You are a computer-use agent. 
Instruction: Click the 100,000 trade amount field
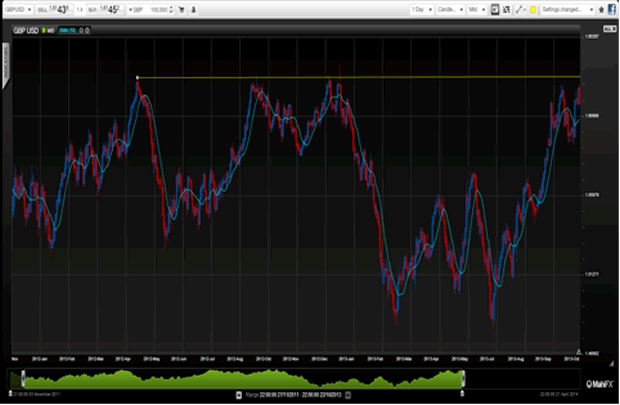coord(159,8)
